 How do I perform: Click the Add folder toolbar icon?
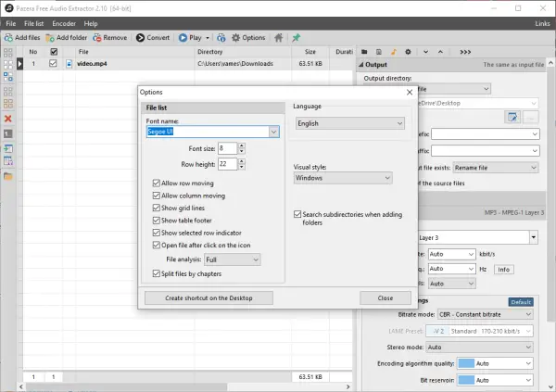[49, 38]
